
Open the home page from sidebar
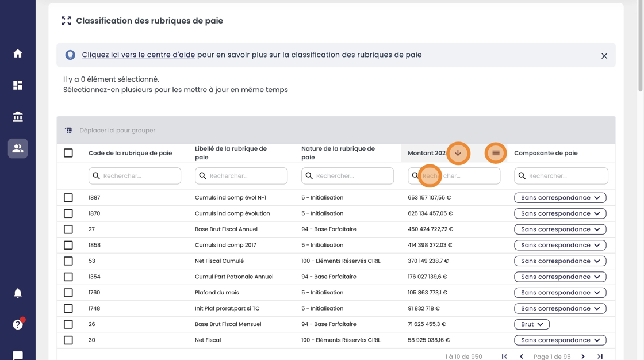(x=18, y=53)
